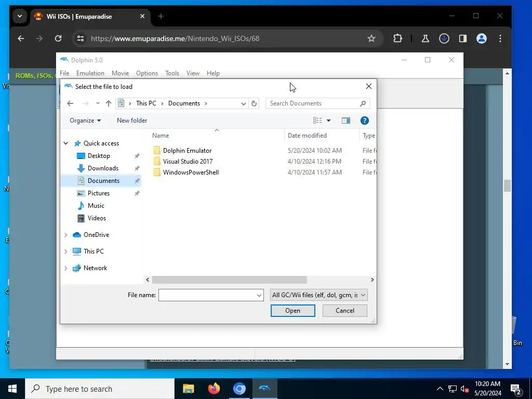Open Dolphin Options menu
The height and width of the screenshot is (399, 532).
click(147, 73)
